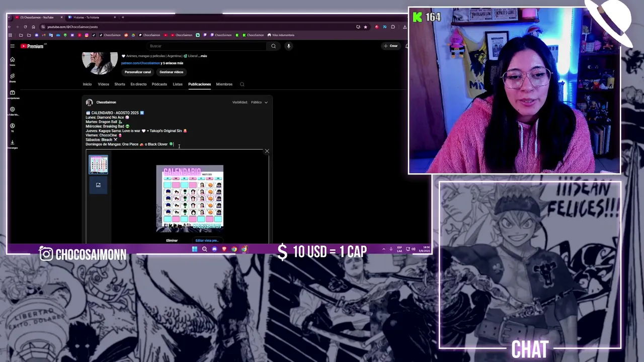Switch to the Miembros tab
This screenshot has width=644, height=362.
tap(224, 84)
